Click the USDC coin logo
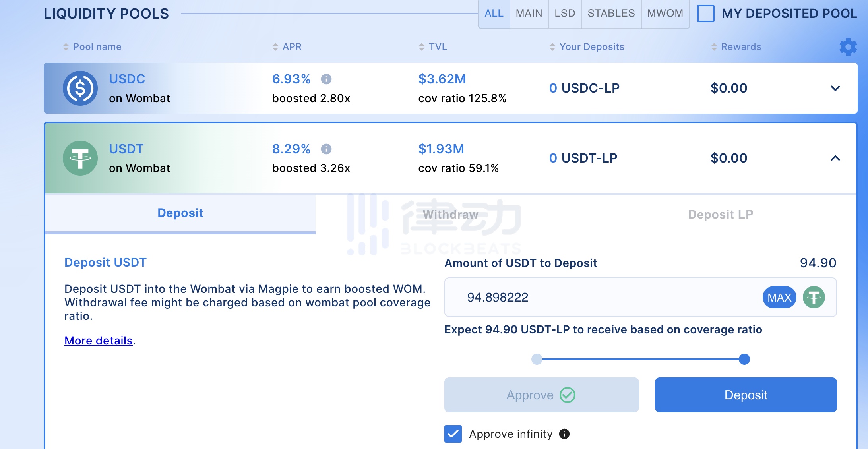This screenshot has width=868, height=449. click(x=80, y=88)
